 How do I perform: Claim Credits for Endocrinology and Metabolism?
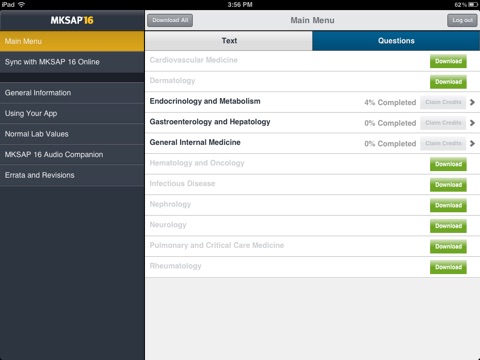point(443,102)
